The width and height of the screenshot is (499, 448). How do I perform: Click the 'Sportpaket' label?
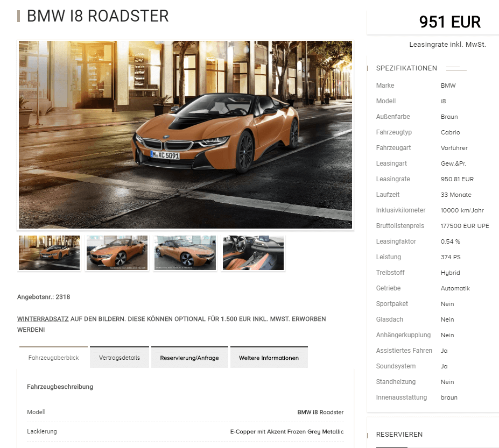392,304
